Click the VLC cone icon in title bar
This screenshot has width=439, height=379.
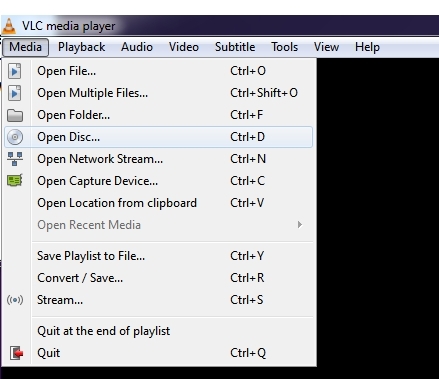click(x=9, y=26)
